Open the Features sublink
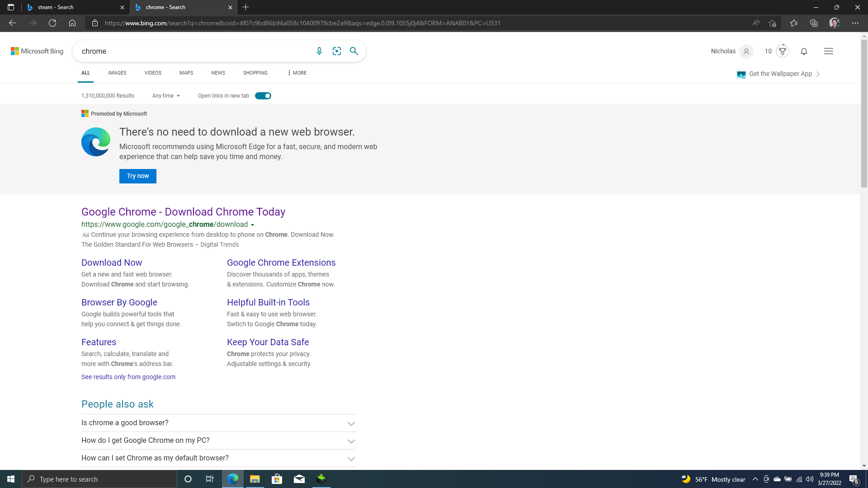The image size is (868, 488). [99, 342]
